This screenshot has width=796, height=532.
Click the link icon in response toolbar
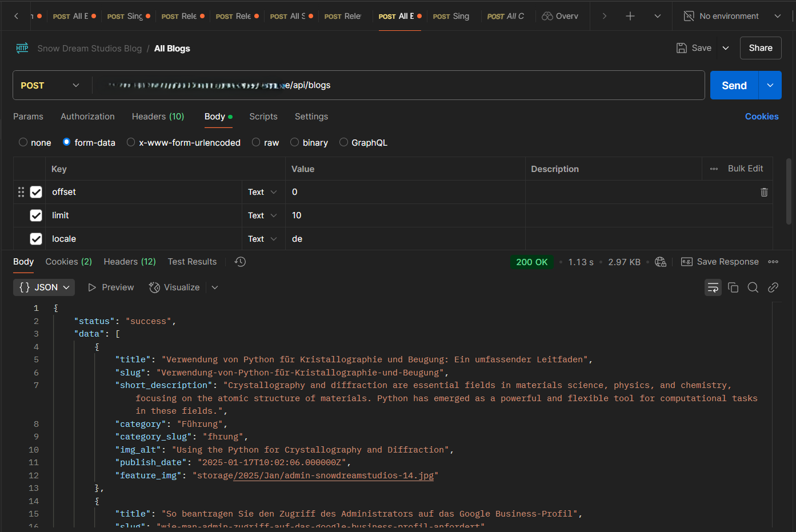click(x=773, y=287)
